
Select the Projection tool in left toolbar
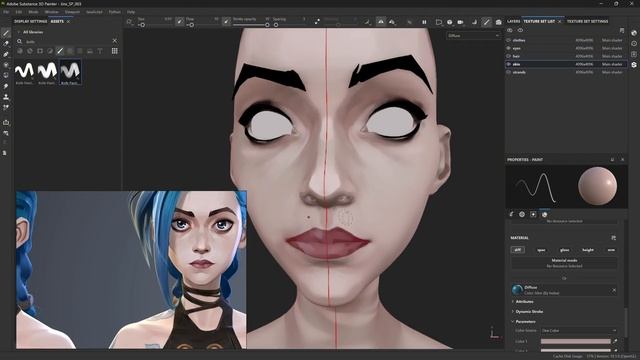6,54
